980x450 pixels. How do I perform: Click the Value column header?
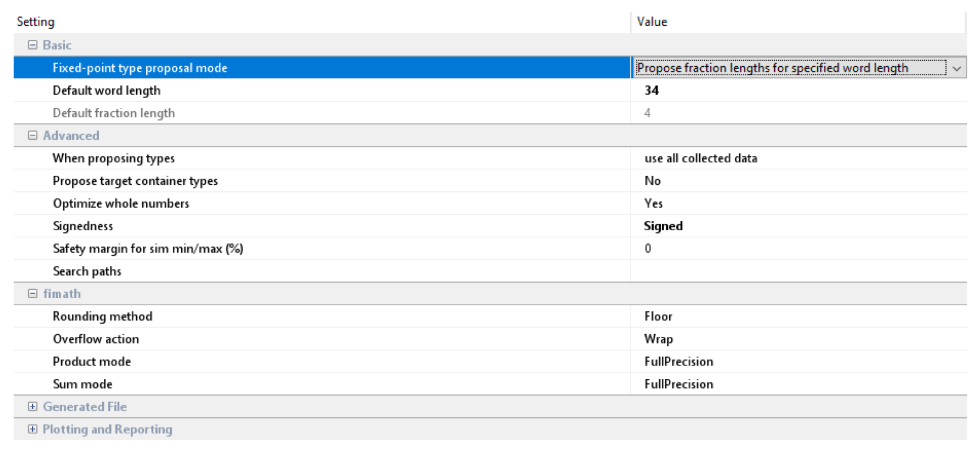point(652,22)
